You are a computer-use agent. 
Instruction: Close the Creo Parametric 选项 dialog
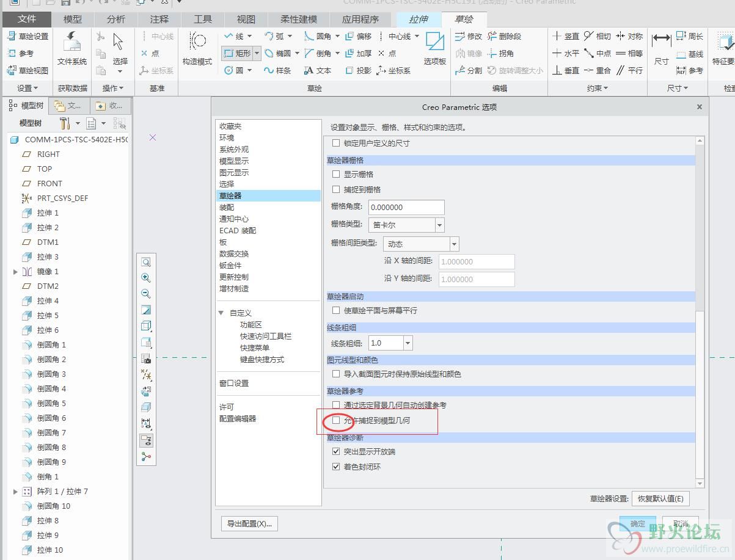point(700,107)
